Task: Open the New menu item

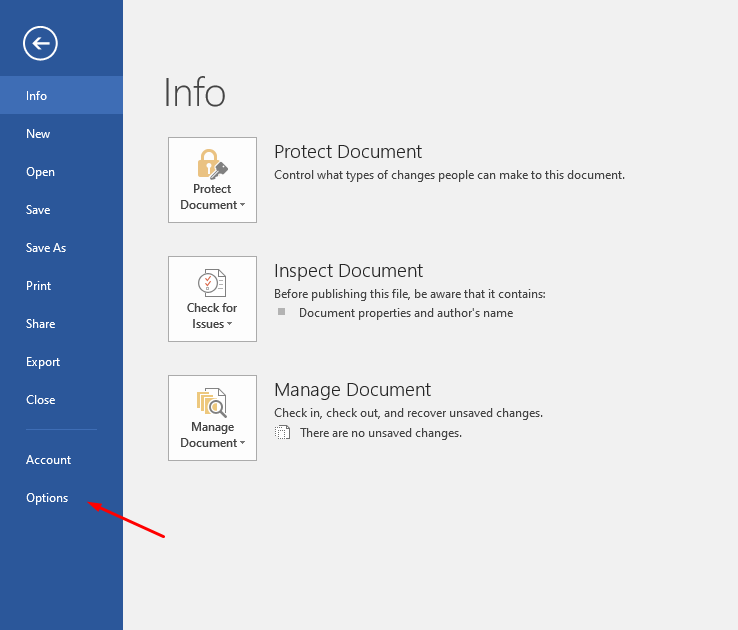Action: [x=61, y=134]
